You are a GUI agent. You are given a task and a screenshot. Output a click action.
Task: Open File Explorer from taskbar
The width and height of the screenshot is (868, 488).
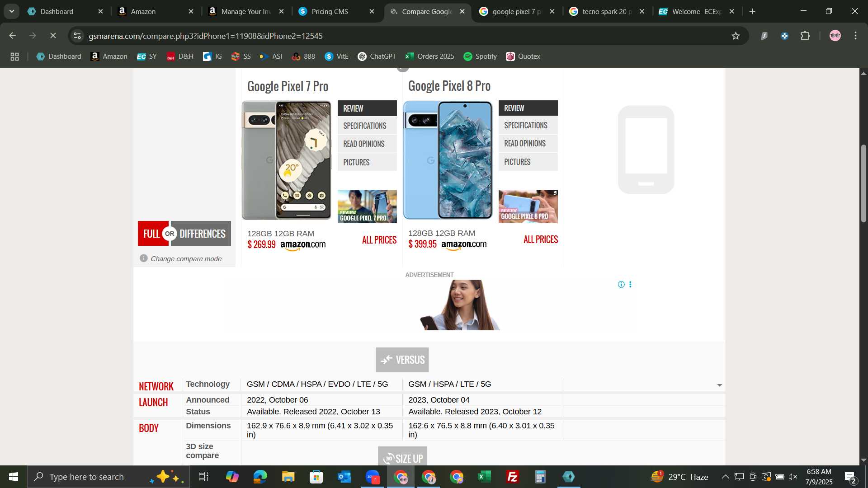pos(288,477)
